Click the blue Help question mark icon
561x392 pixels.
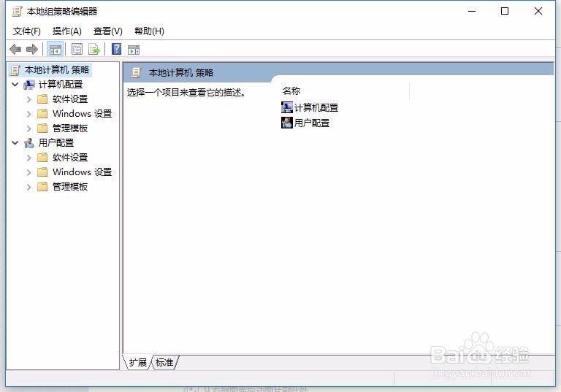point(117,49)
